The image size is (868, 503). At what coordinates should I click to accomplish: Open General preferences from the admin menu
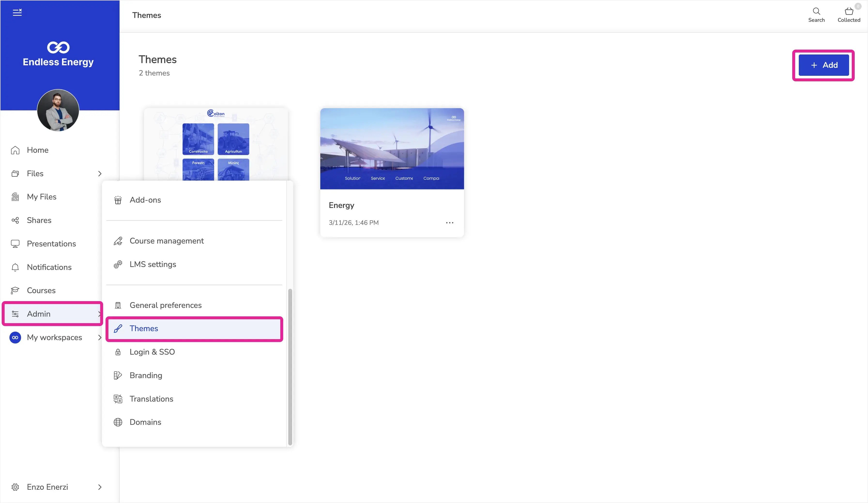(x=165, y=305)
